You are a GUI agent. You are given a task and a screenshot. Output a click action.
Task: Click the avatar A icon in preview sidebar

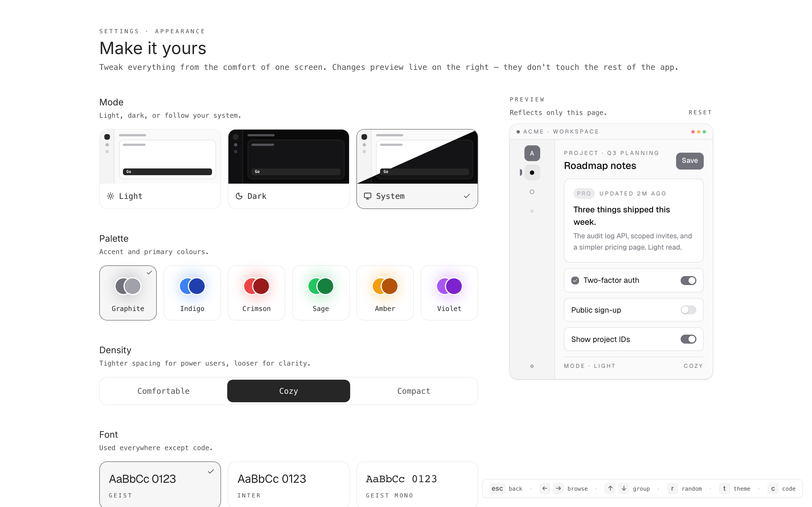point(532,153)
